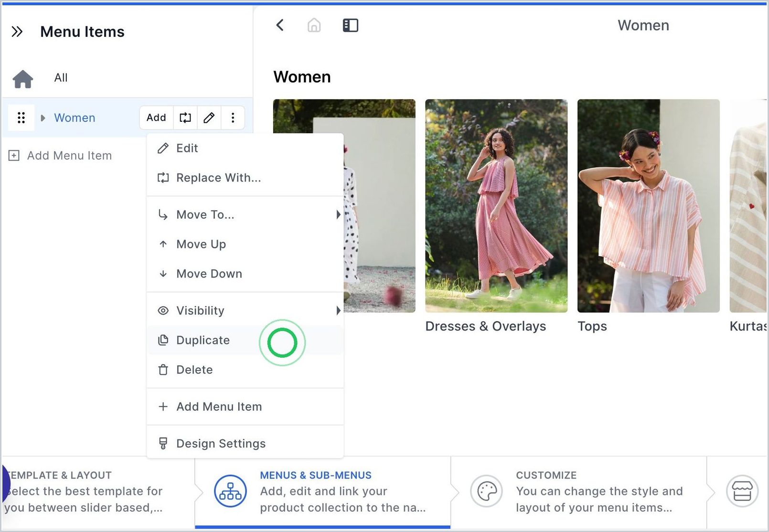
Task: Open the Move To... submenu
Action: (245, 214)
